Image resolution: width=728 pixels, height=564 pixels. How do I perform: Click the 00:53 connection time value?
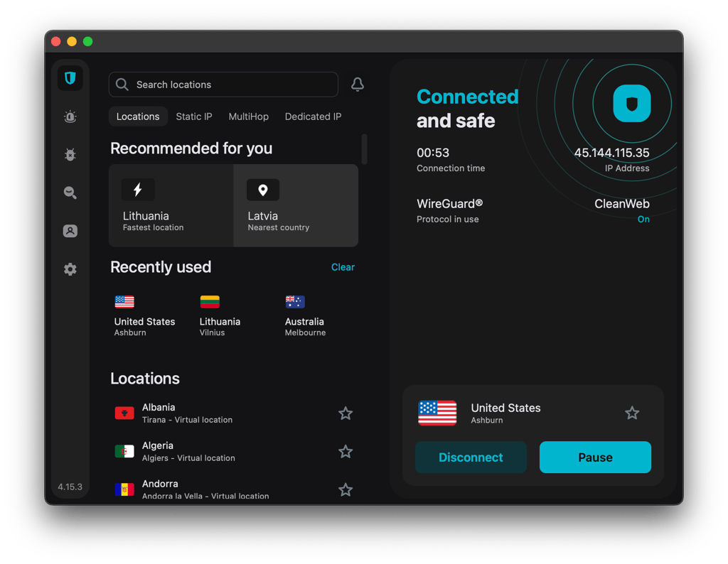(433, 153)
